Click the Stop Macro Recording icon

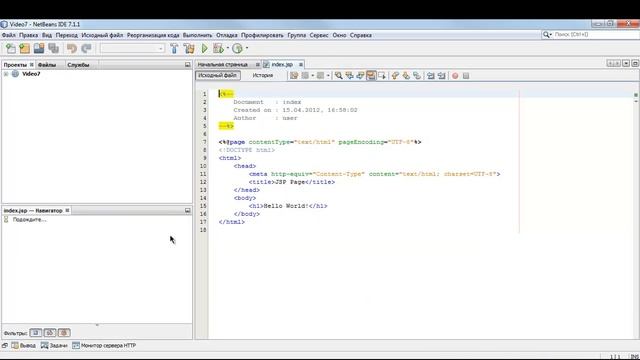pos(466,76)
